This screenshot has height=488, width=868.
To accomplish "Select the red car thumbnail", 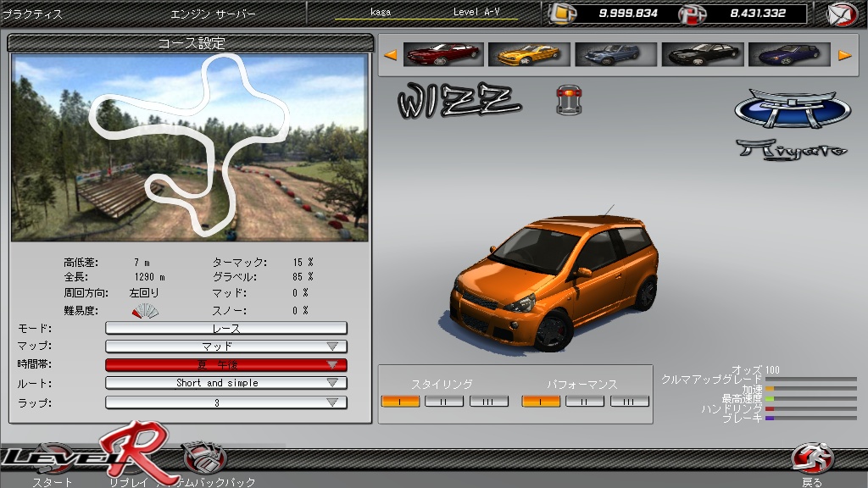I will pos(443,54).
